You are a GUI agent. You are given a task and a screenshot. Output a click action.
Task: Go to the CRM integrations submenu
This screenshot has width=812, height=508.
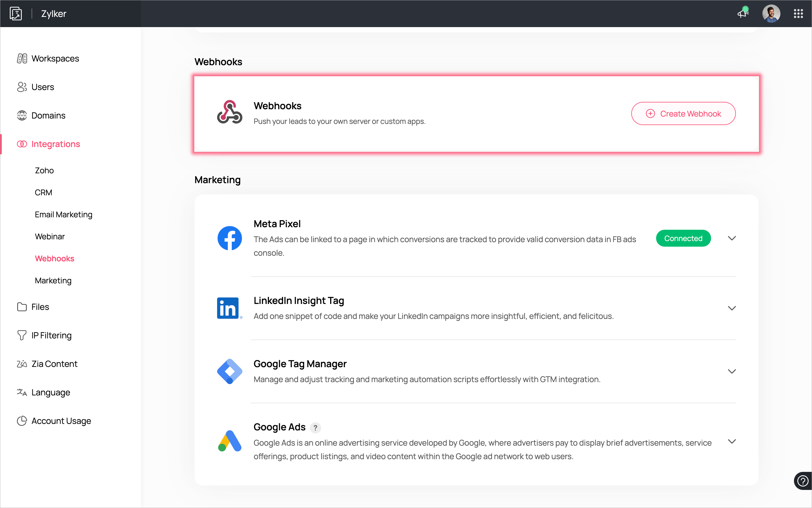click(x=44, y=192)
